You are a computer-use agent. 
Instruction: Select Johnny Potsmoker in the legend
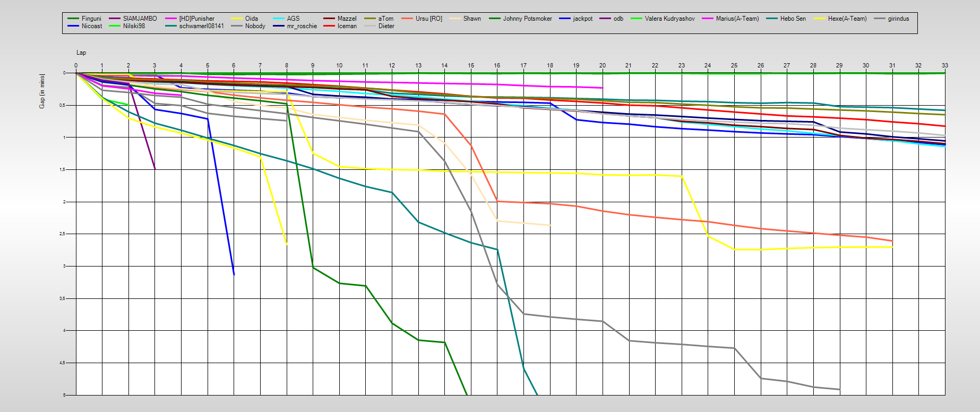(527, 19)
